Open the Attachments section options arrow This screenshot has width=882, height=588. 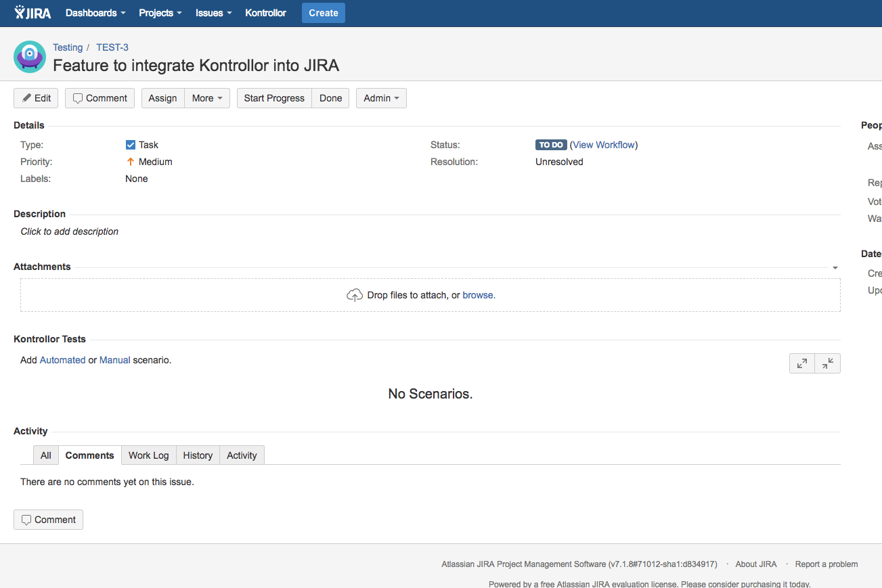835,268
